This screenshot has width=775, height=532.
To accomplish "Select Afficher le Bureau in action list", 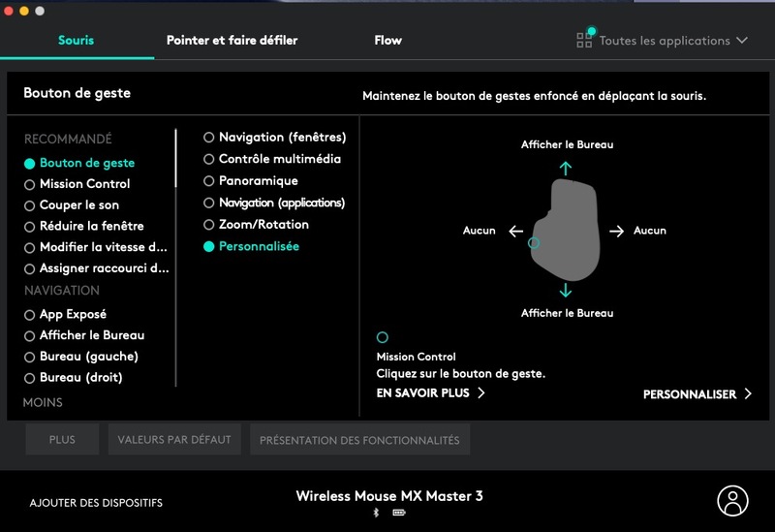I will click(84, 335).
